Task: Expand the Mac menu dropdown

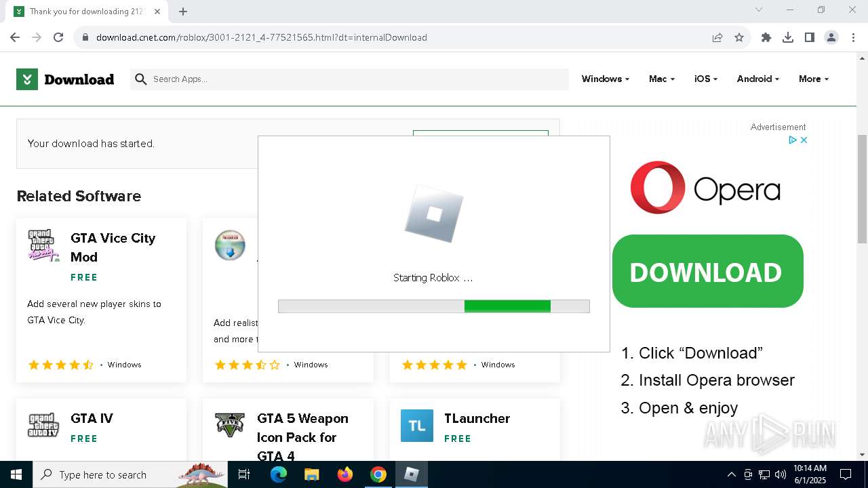Action: pyautogui.click(x=661, y=79)
